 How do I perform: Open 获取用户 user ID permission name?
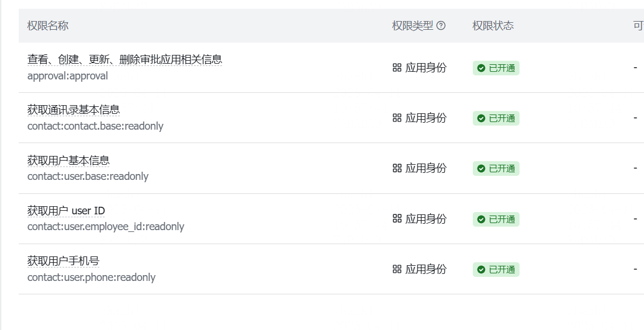[x=66, y=211]
